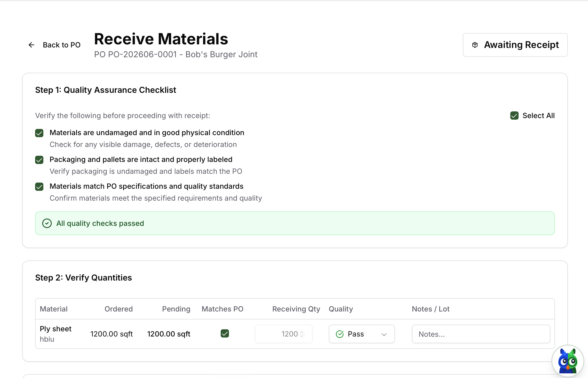Click the back arrow icon
The image size is (588, 378).
31,45
